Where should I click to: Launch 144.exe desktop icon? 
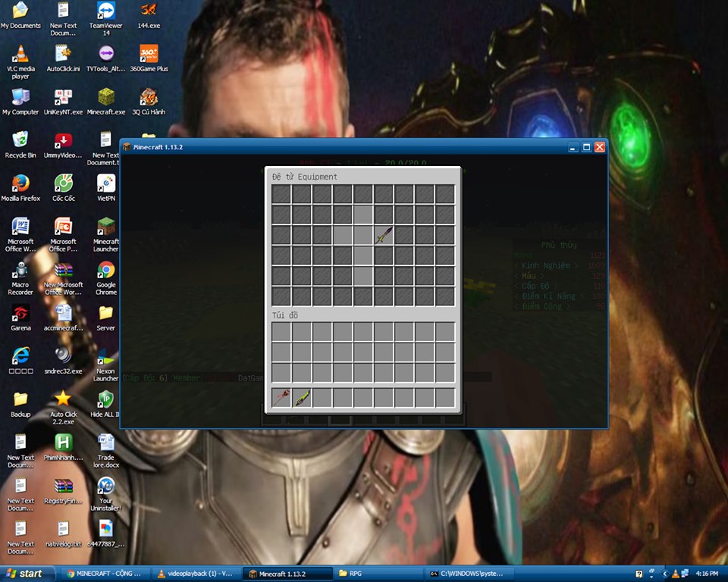click(x=149, y=16)
